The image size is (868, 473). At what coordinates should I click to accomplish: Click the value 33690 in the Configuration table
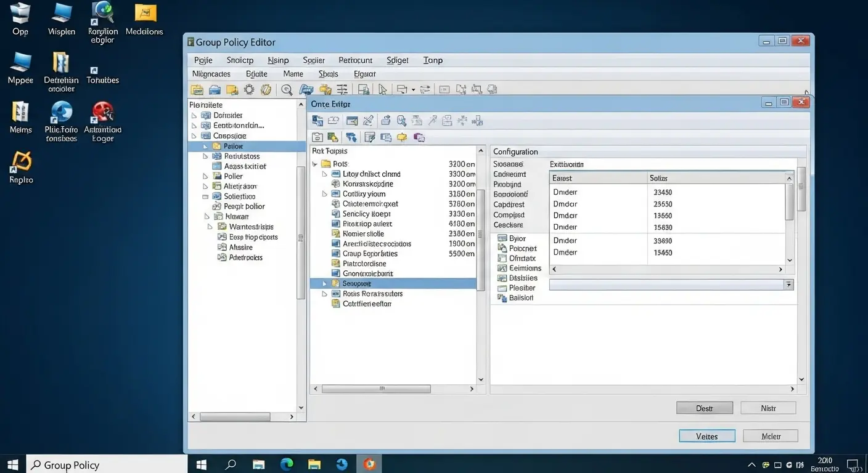(663, 241)
